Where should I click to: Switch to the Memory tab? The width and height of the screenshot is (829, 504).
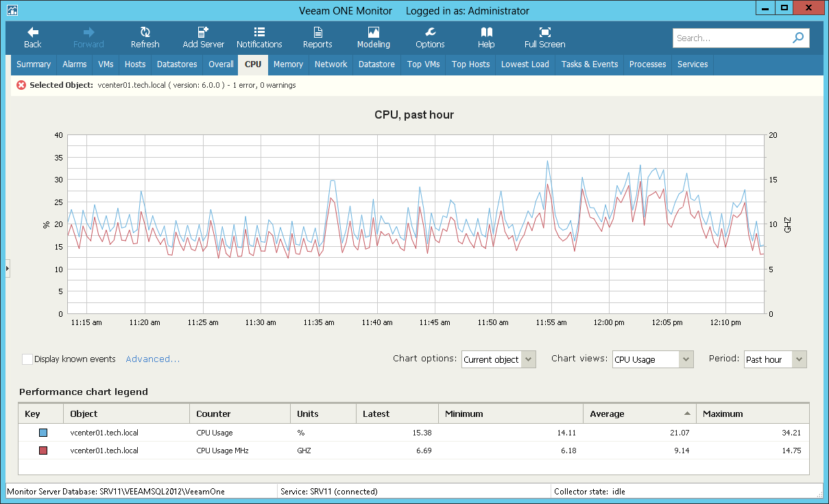[x=288, y=64]
